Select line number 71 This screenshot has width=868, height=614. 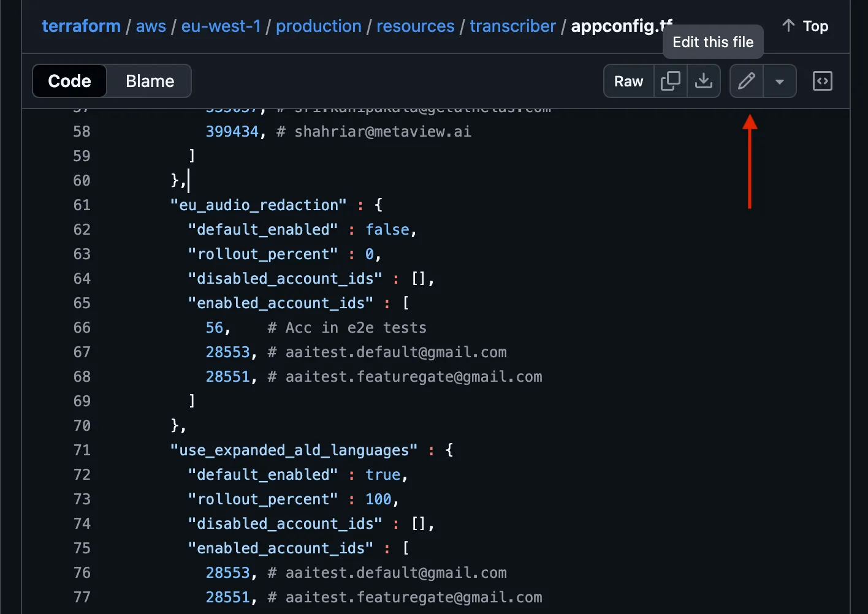(82, 450)
